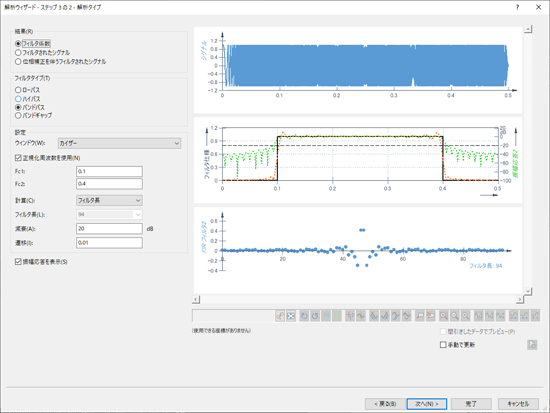The image size is (550, 413).
Task: Click the 次へ(N) button
Action: pos(427,404)
